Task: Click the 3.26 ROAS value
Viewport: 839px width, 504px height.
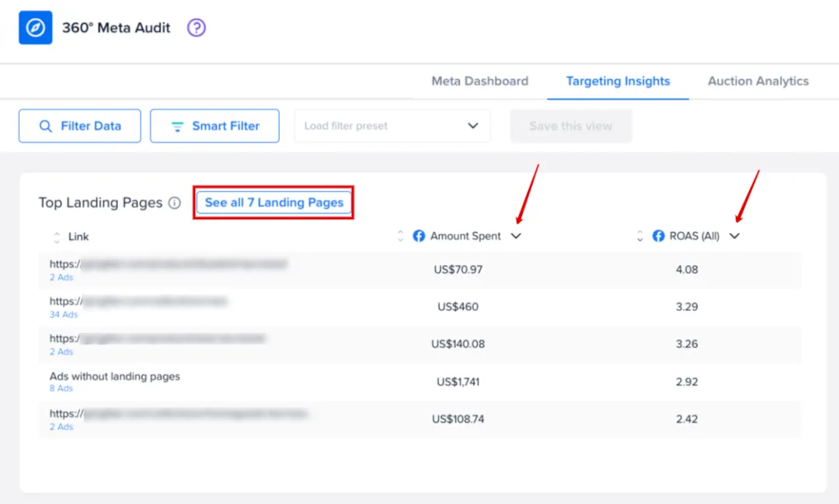Action: [x=687, y=344]
